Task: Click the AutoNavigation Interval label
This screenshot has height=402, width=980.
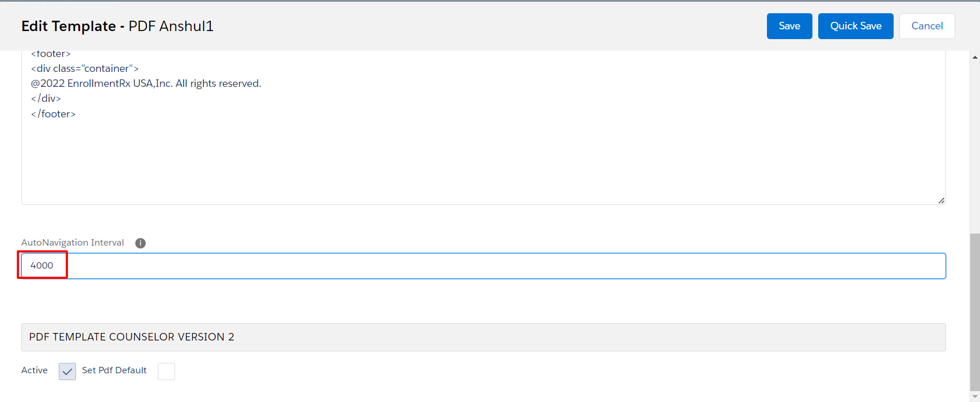Action: pos(73,243)
